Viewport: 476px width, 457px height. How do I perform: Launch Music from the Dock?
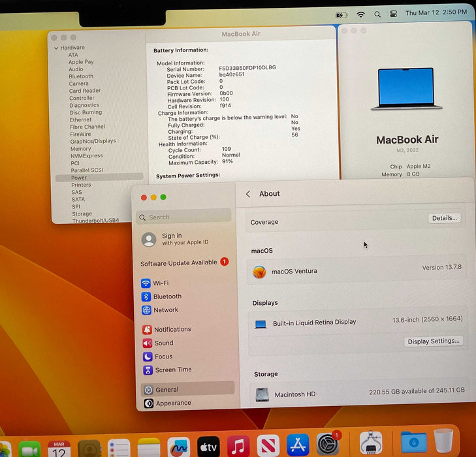click(x=238, y=446)
